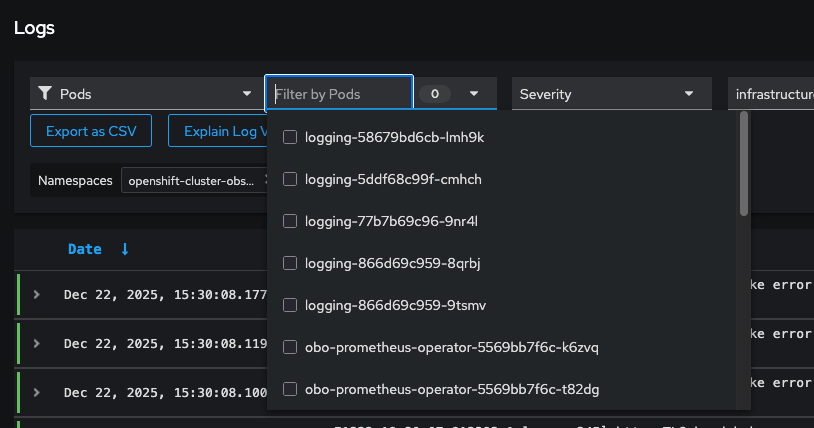Open the Severity dropdown
814x428 pixels.
[611, 94]
